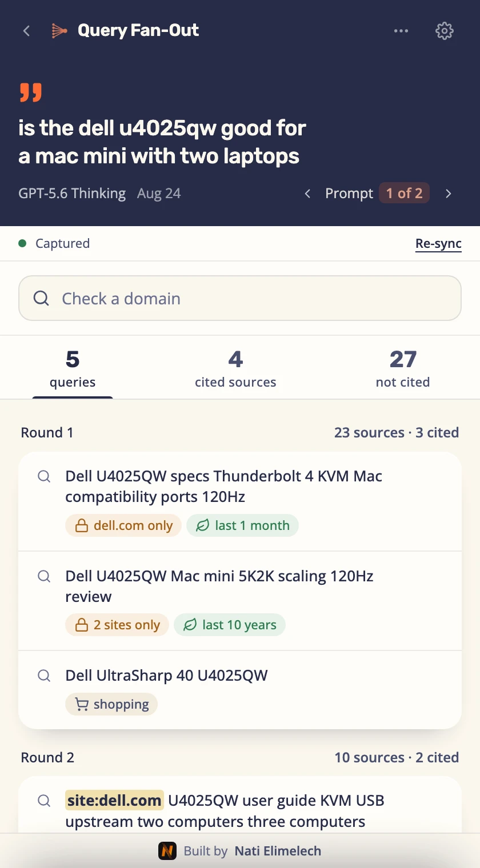
Task: Click the 1 of 2 prompt counter
Action: (404, 194)
